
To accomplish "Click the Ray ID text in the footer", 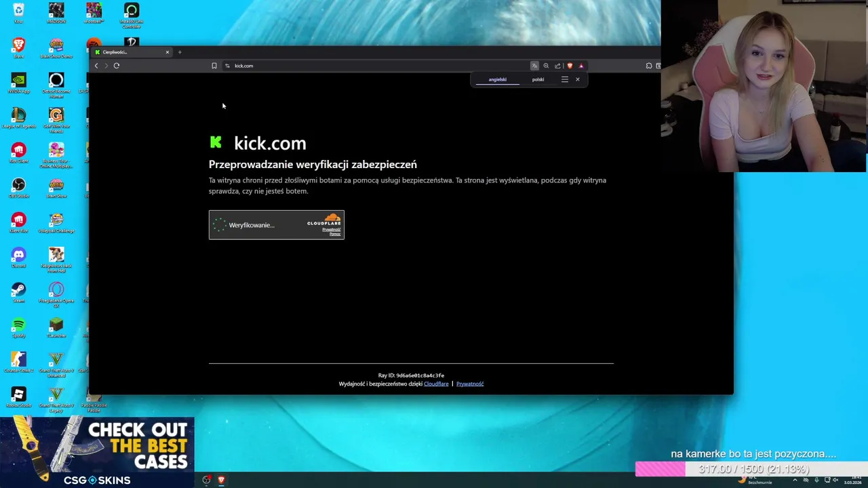I will tap(411, 375).
